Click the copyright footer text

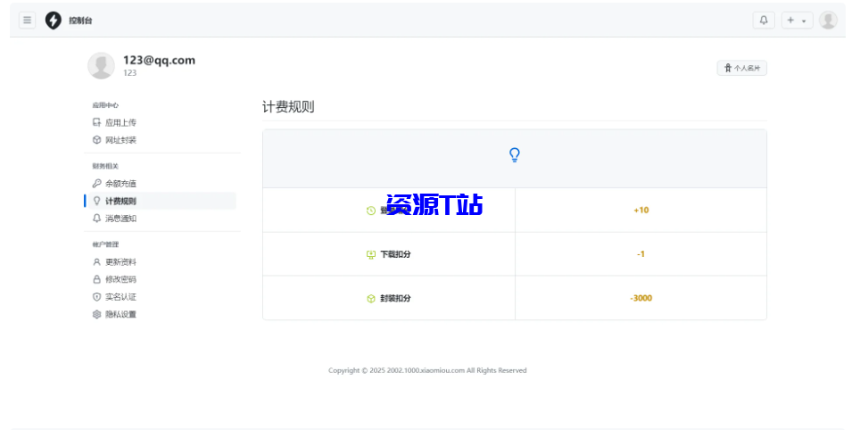coord(427,370)
